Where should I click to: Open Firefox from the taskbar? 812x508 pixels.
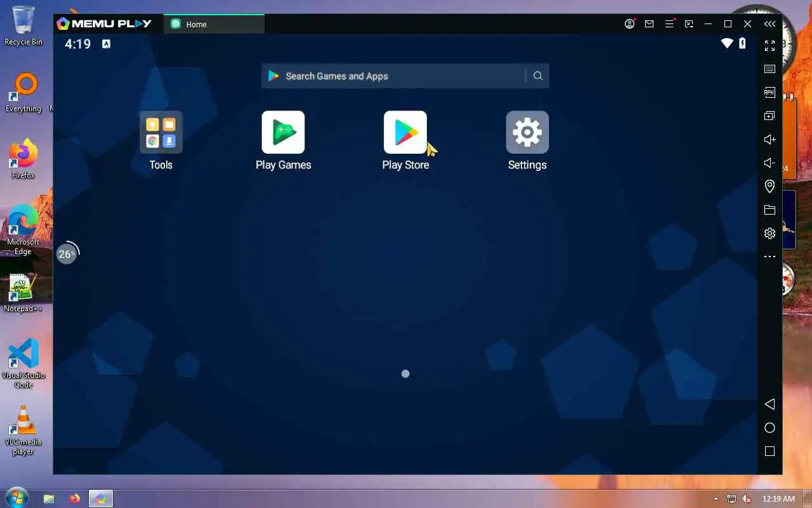pyautogui.click(x=75, y=498)
